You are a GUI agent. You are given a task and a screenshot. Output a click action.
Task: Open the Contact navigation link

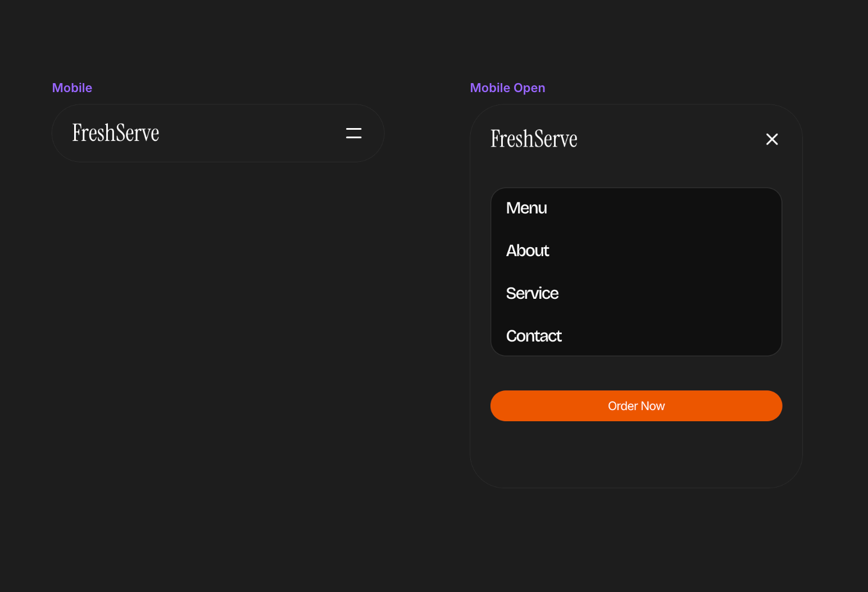534,336
